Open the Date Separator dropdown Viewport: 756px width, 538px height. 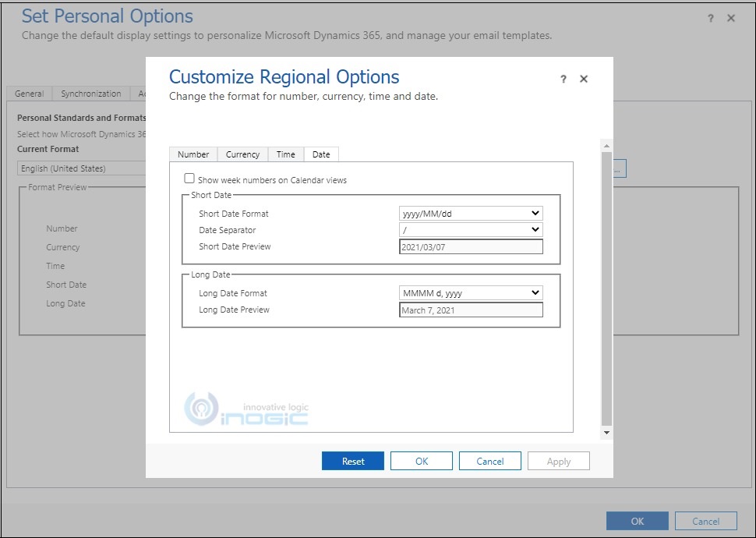[536, 229]
